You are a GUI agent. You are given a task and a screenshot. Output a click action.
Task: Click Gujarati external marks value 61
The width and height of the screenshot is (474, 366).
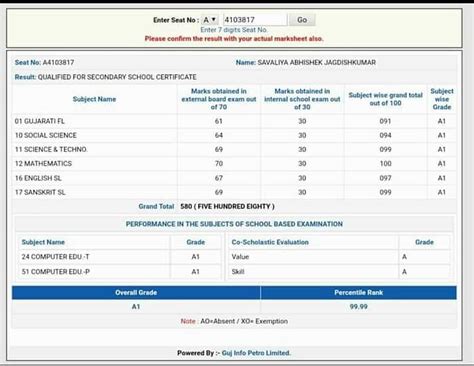219,121
